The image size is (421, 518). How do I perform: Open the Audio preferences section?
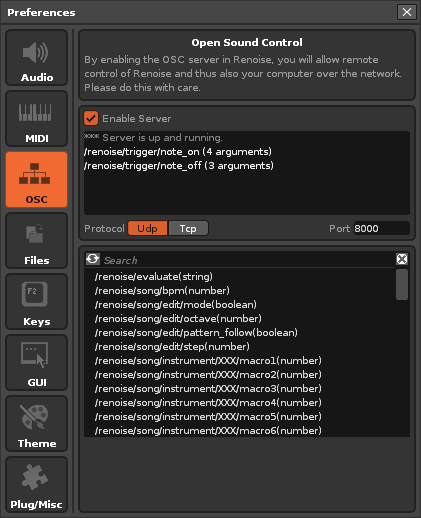pos(37,58)
